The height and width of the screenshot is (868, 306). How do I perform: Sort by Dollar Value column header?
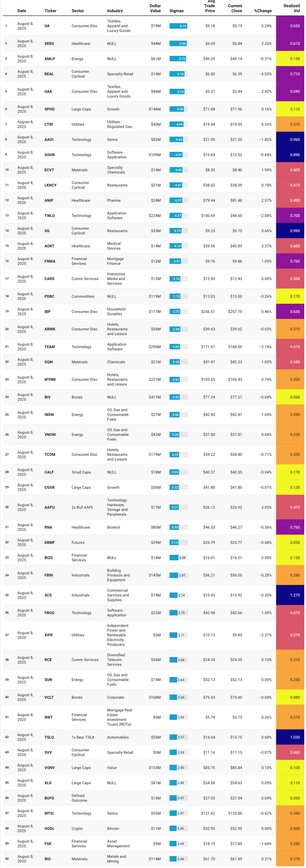pos(155,8)
